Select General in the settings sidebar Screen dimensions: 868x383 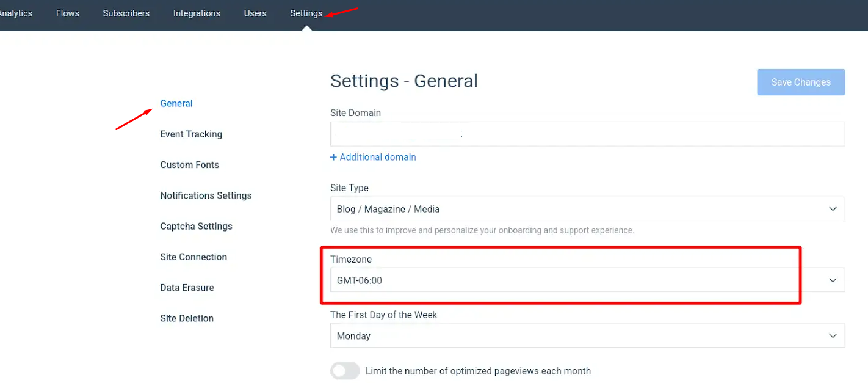pyautogui.click(x=176, y=103)
